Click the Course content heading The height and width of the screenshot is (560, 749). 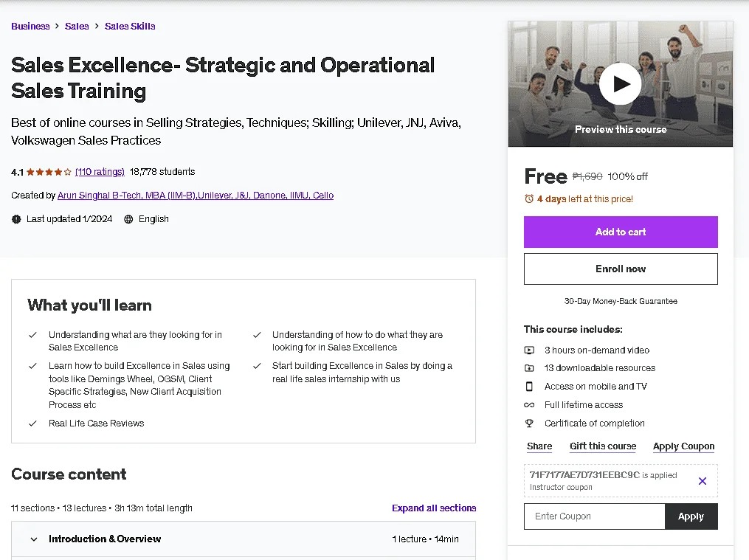pyautogui.click(x=69, y=474)
